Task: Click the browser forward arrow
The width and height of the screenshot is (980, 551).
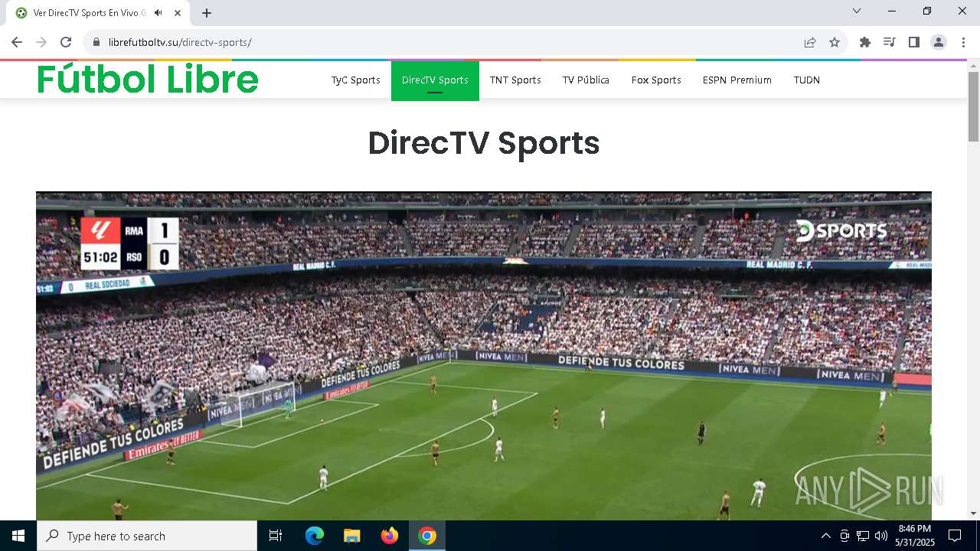Action: (41, 42)
